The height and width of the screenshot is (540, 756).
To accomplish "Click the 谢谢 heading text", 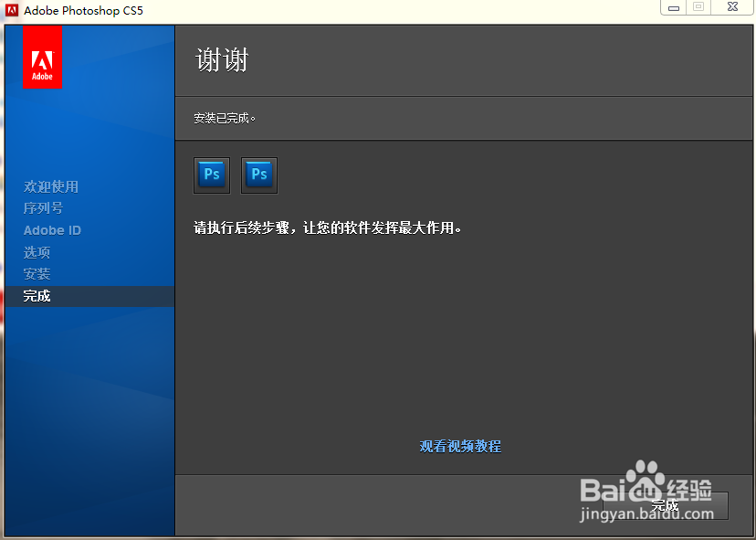I will (x=222, y=60).
